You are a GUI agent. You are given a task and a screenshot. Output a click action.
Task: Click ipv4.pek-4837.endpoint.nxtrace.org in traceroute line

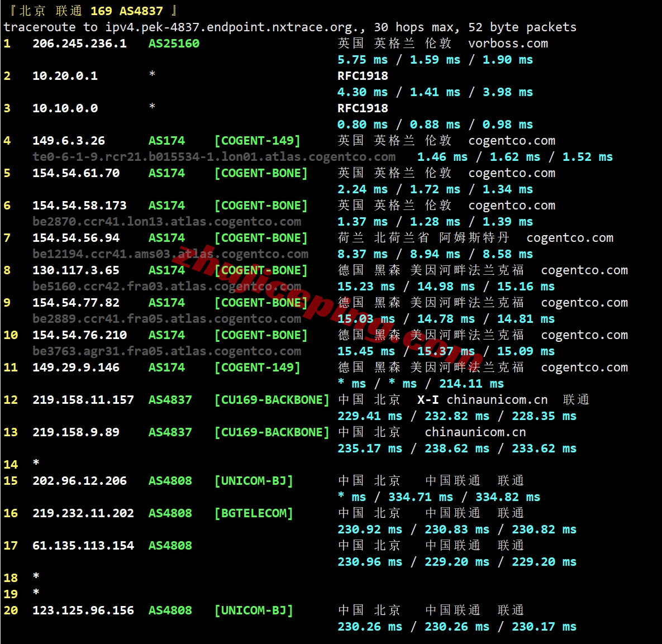click(x=232, y=27)
